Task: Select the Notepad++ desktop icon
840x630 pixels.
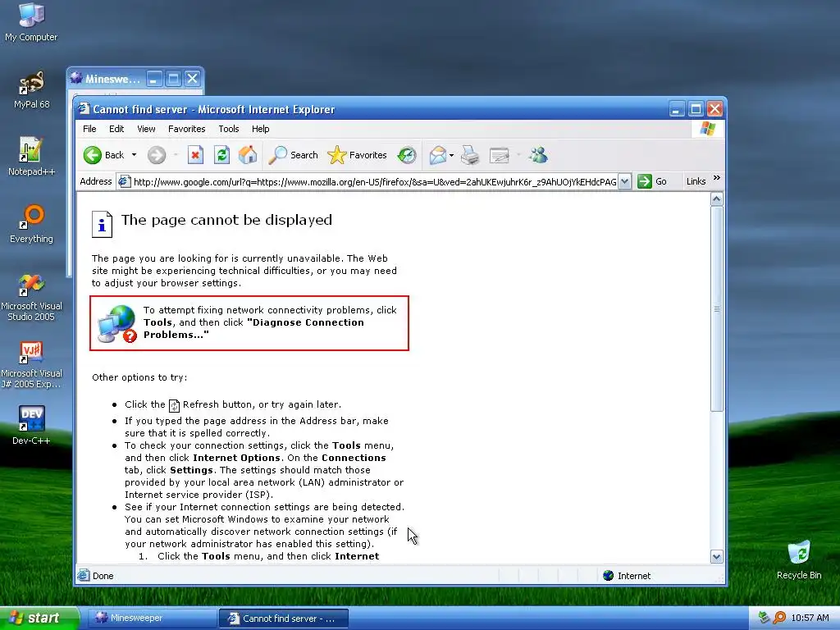Action: pyautogui.click(x=31, y=157)
